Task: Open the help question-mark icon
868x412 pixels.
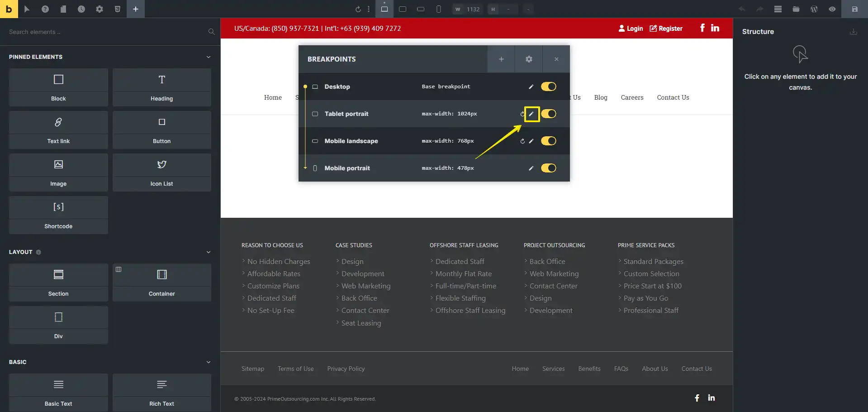Action: tap(45, 9)
